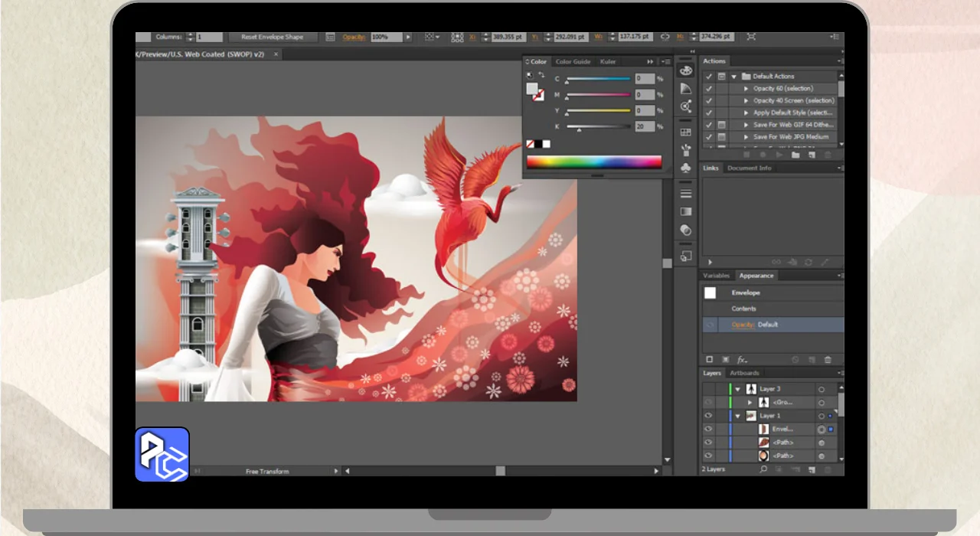Open the Stroke panel dock icon

(x=685, y=193)
